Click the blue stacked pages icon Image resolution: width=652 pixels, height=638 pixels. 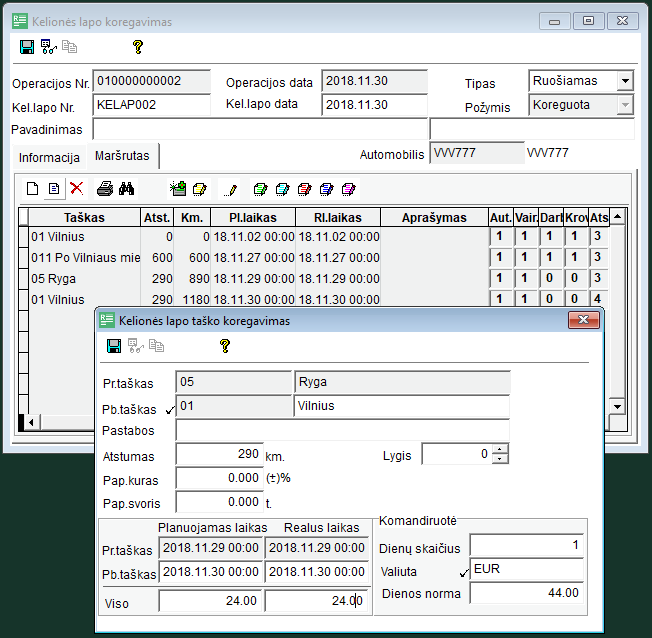point(327,189)
